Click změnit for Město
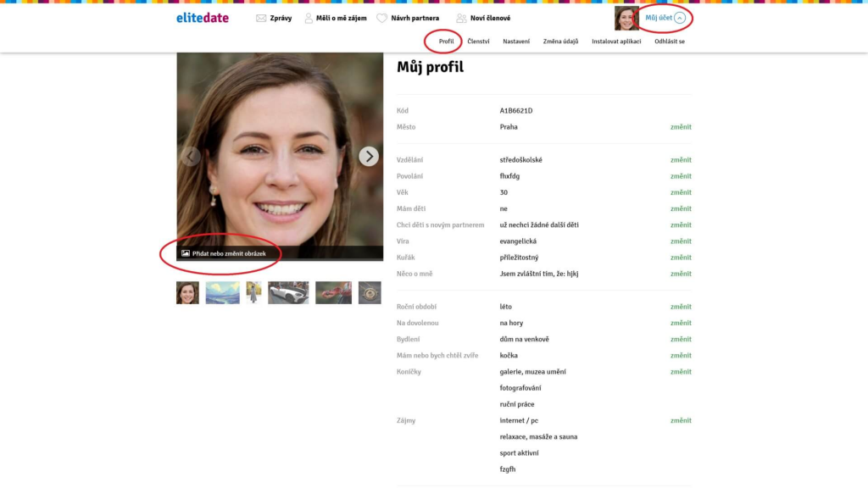 point(681,127)
